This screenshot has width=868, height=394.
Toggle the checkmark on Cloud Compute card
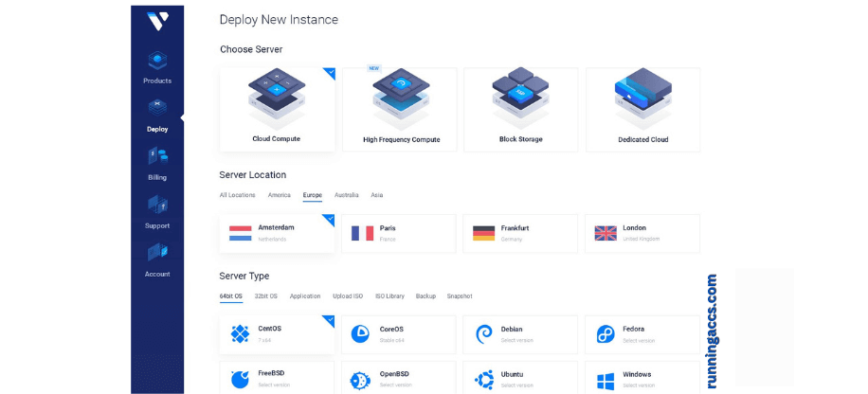pos(330,73)
